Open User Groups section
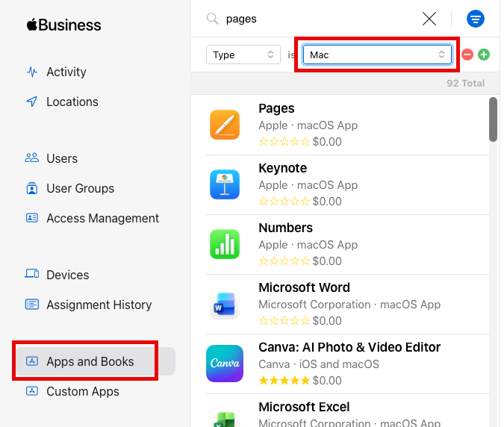The image size is (504, 427). (x=80, y=188)
